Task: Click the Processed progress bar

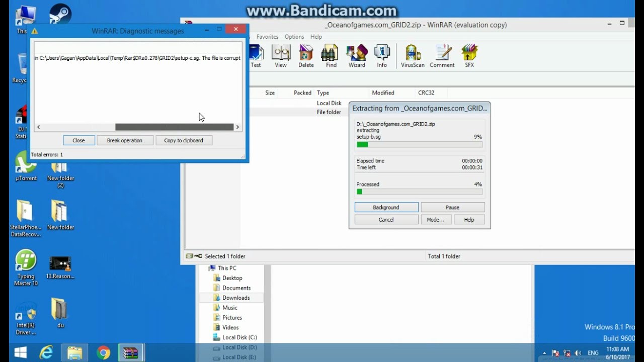Action: point(420,192)
